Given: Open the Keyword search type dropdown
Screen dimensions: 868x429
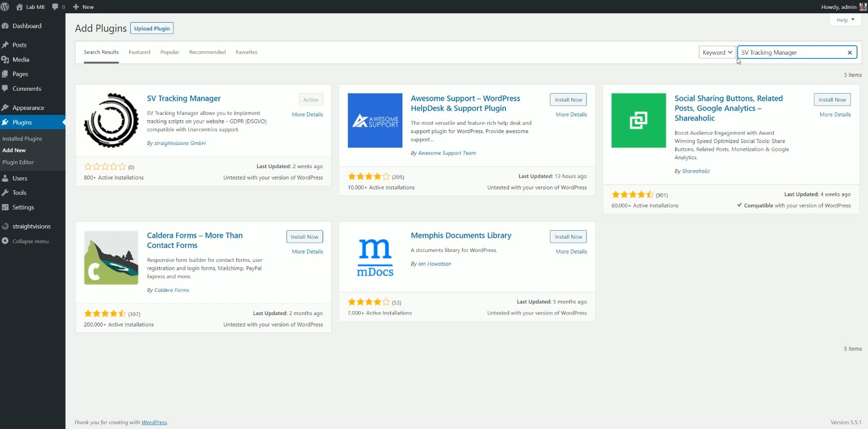Looking at the screenshot, I should (717, 52).
